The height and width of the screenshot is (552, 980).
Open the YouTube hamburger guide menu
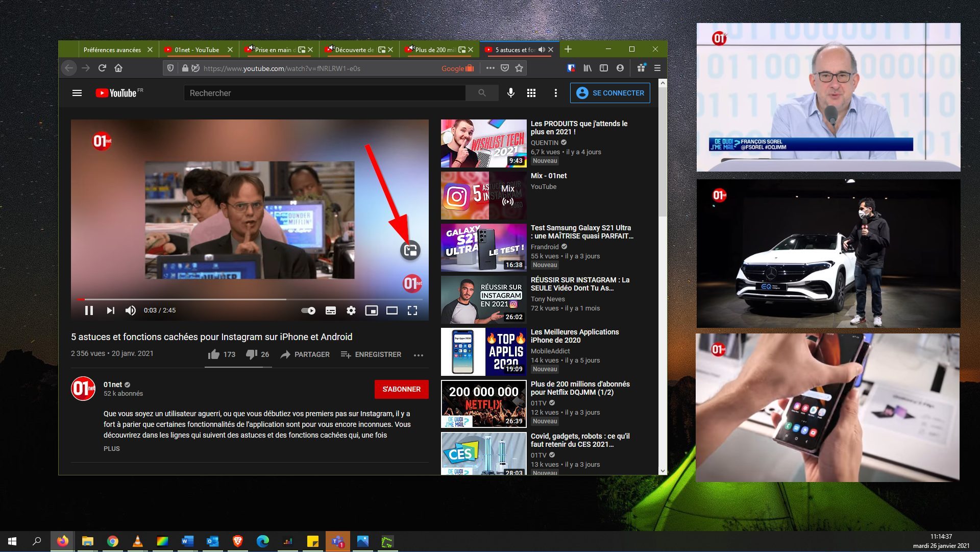coord(77,93)
